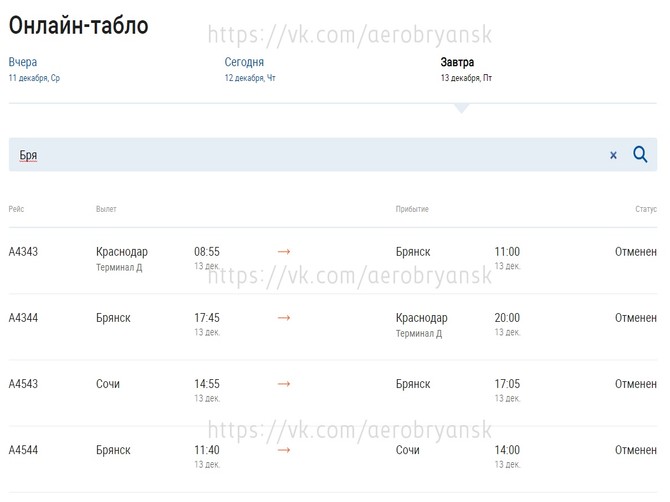Screen dimensions: 670x502
Task: Click the Прибытие column header
Action: (412, 209)
